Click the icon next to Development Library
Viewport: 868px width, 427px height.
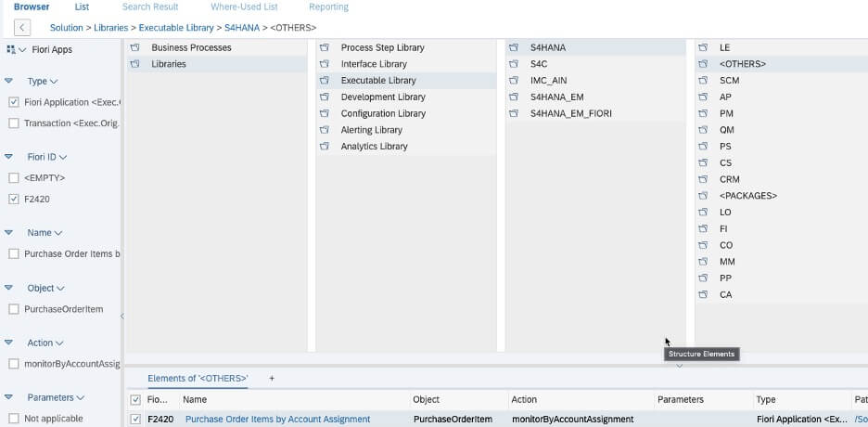coord(325,97)
